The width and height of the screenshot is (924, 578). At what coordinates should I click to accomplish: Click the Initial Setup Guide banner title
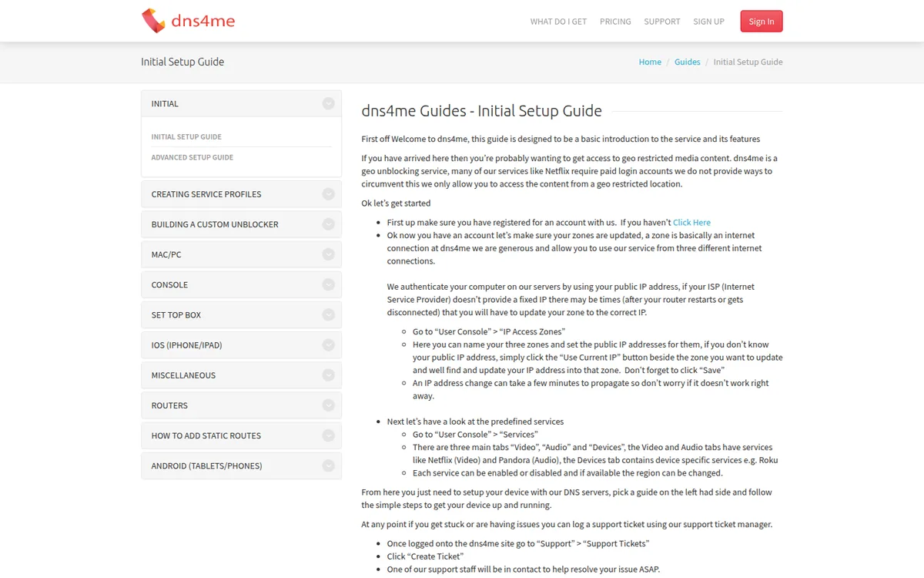pyautogui.click(x=182, y=62)
